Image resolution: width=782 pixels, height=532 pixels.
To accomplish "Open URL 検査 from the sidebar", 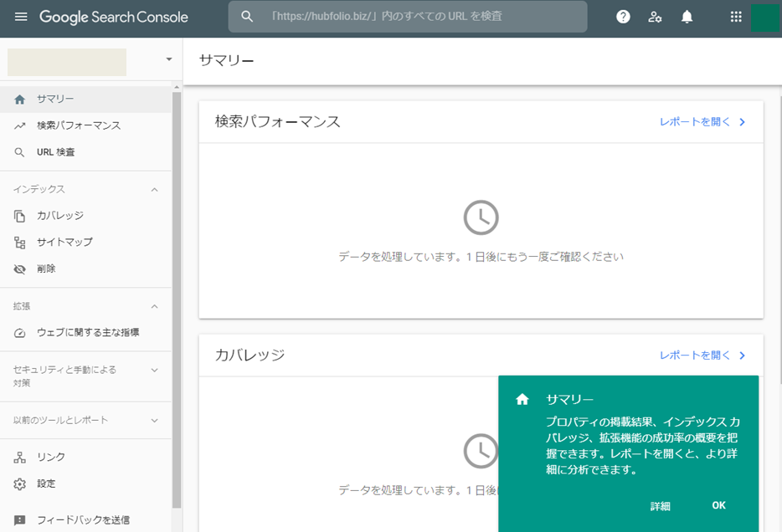I will coord(85,152).
